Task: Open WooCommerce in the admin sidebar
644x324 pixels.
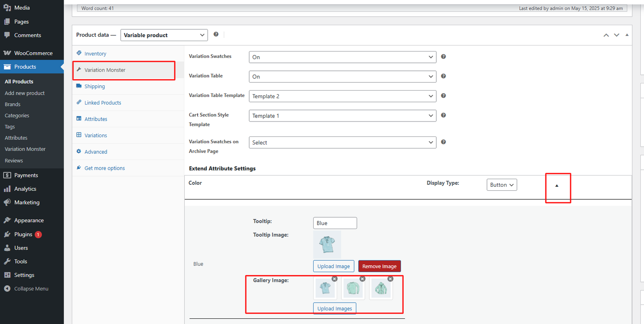Action: tap(33, 53)
